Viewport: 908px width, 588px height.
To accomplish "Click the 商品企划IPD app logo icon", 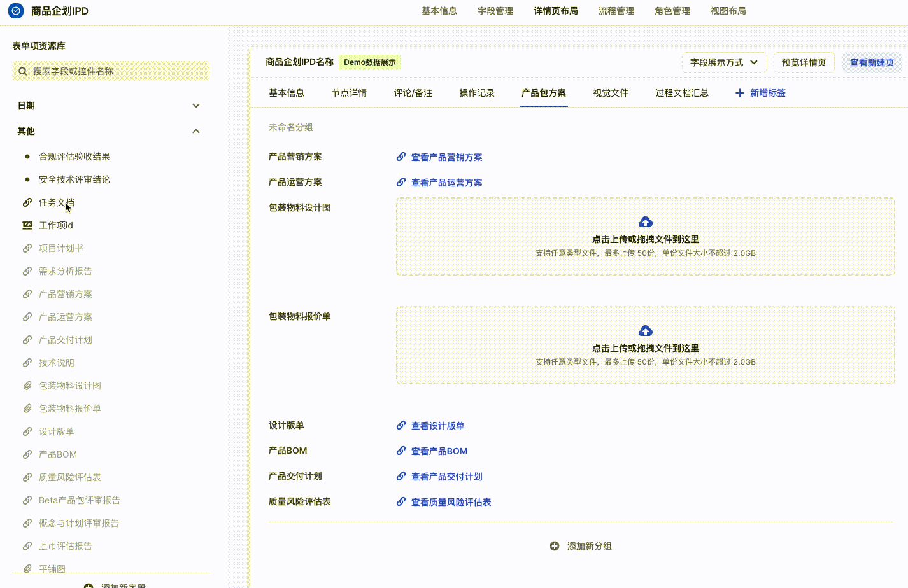I will pos(16,11).
